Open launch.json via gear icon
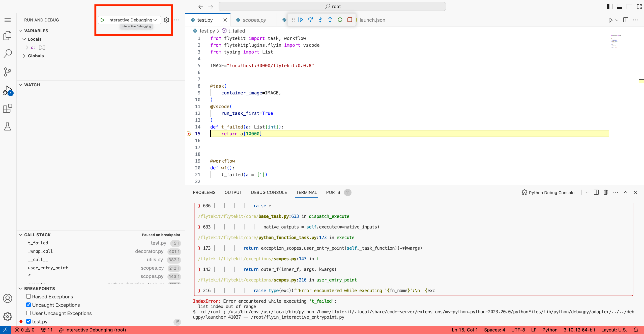This screenshot has width=644, height=334. coord(166,20)
